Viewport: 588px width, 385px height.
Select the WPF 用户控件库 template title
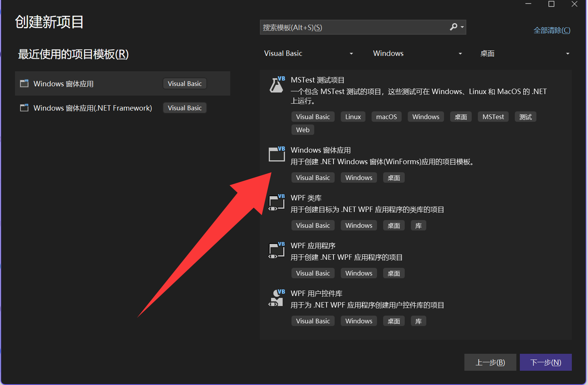tap(317, 293)
